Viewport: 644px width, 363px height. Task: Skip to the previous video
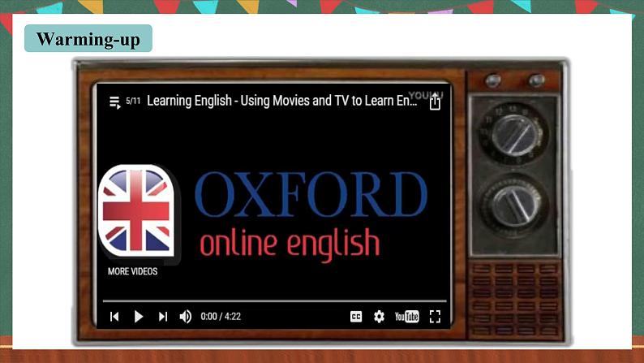tap(114, 316)
